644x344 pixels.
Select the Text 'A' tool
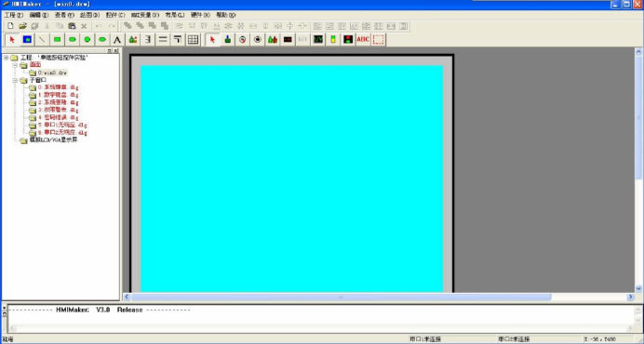coord(117,39)
